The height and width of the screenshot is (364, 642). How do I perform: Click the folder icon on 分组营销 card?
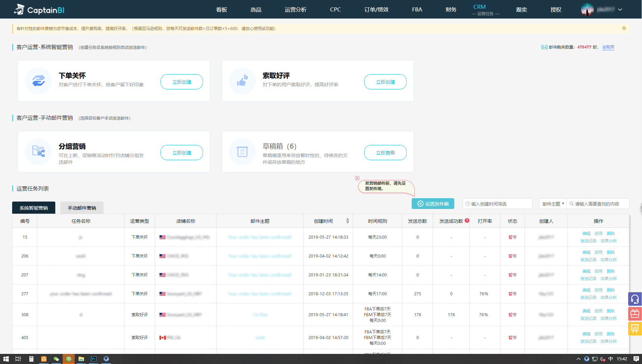coord(38,152)
